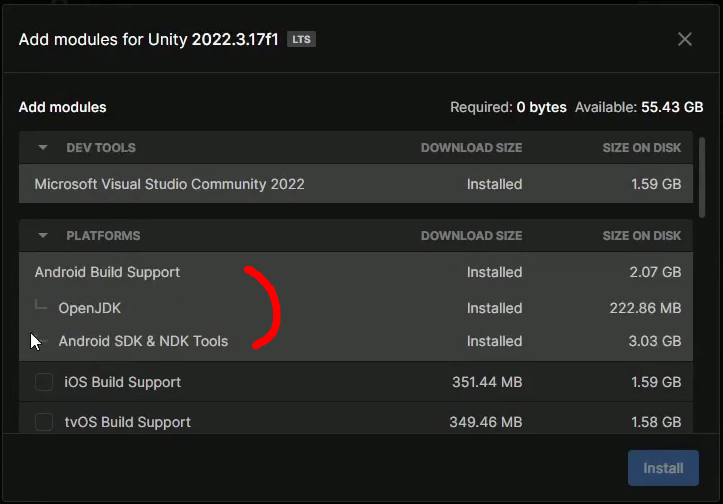The height and width of the screenshot is (504, 723).
Task: Click tvOS size on disk 1.58 GB
Action: pyautogui.click(x=656, y=422)
